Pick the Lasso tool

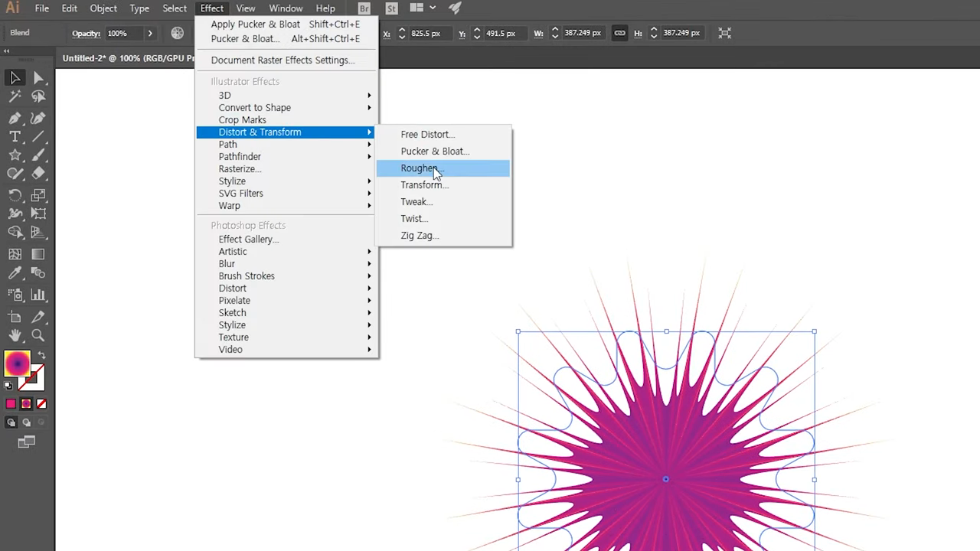[39, 97]
